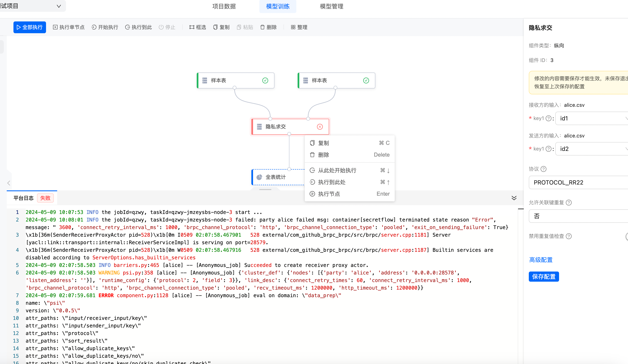628x364 pixels.
Task: Click 粘贴 paste in the toolbar
Action: tap(245, 27)
